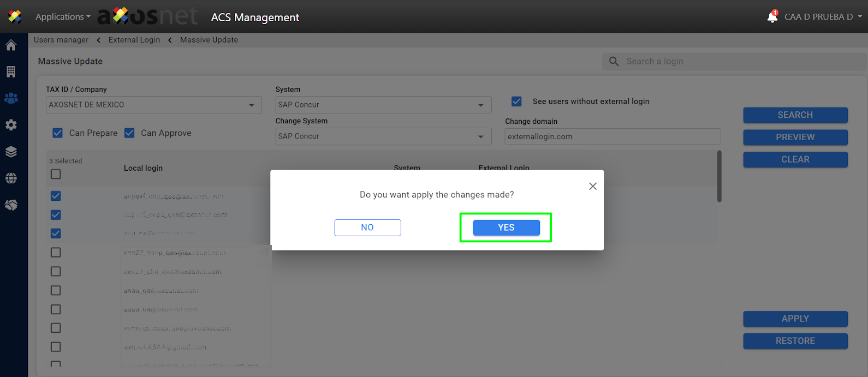Image resolution: width=868 pixels, height=377 pixels.
Task: Click the home icon in sidebar
Action: tap(11, 45)
